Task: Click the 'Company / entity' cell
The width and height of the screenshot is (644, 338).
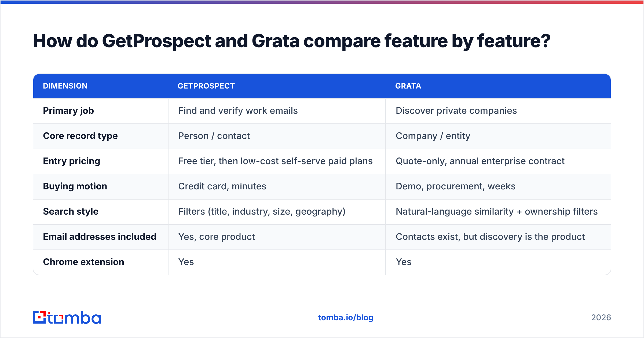Action: (433, 136)
